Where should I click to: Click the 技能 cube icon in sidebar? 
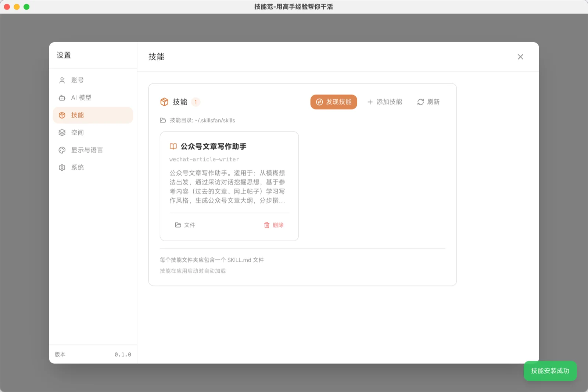point(62,115)
